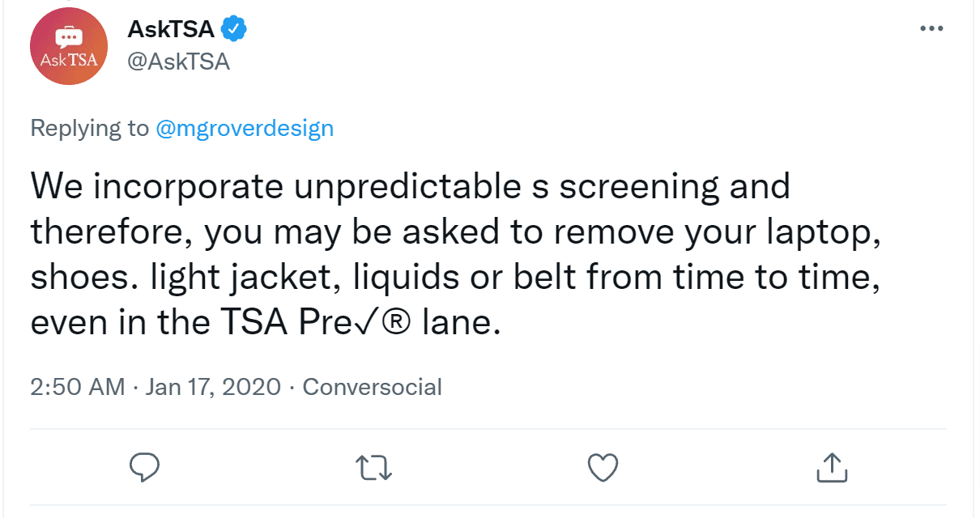Image resolution: width=980 pixels, height=518 pixels.
Task: Visit the @mgroverdesign profile link
Action: pos(244,128)
